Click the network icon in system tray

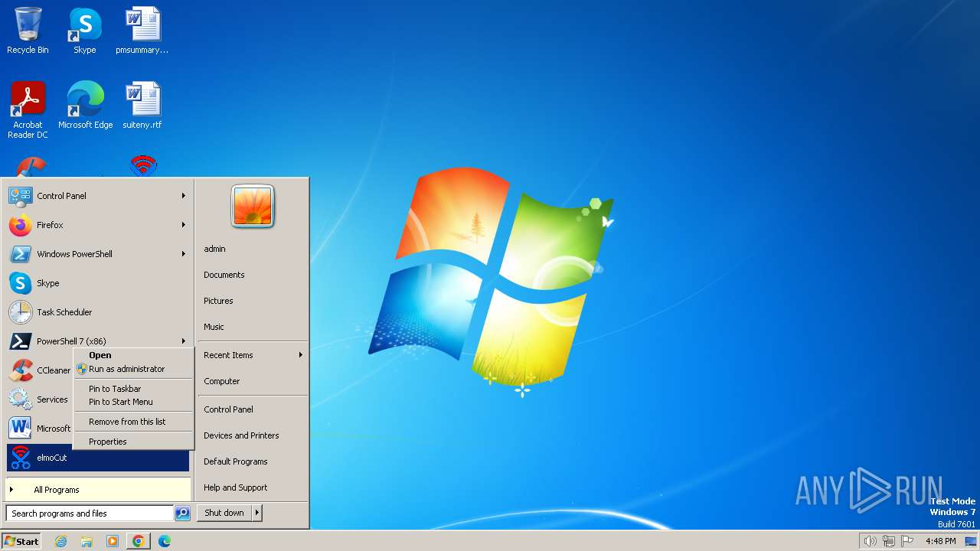(x=889, y=541)
